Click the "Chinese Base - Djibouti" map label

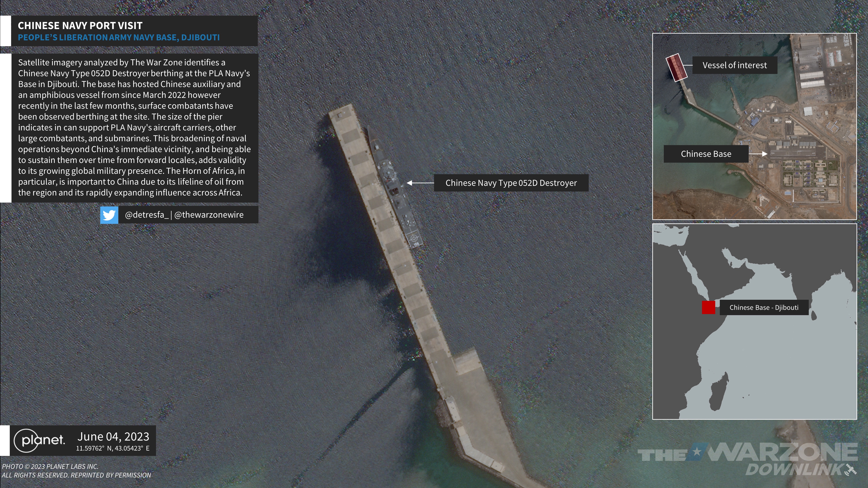coord(764,308)
